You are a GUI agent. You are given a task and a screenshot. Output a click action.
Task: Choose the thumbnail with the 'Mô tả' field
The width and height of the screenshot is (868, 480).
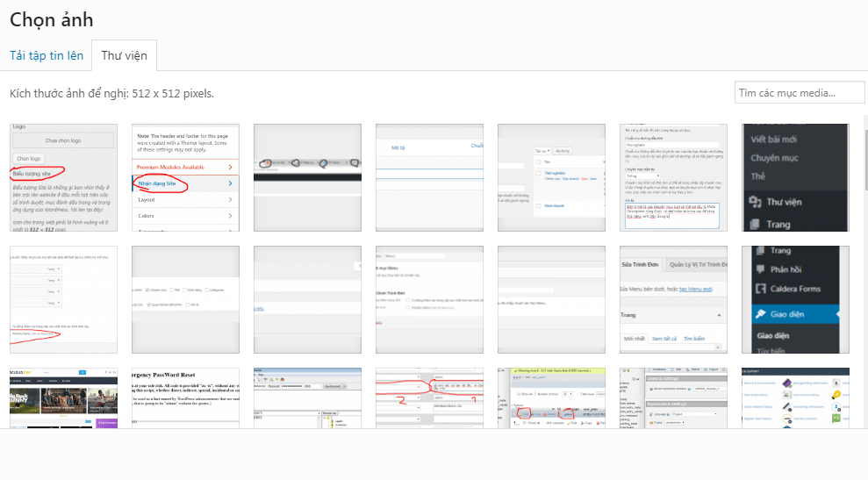point(429,177)
